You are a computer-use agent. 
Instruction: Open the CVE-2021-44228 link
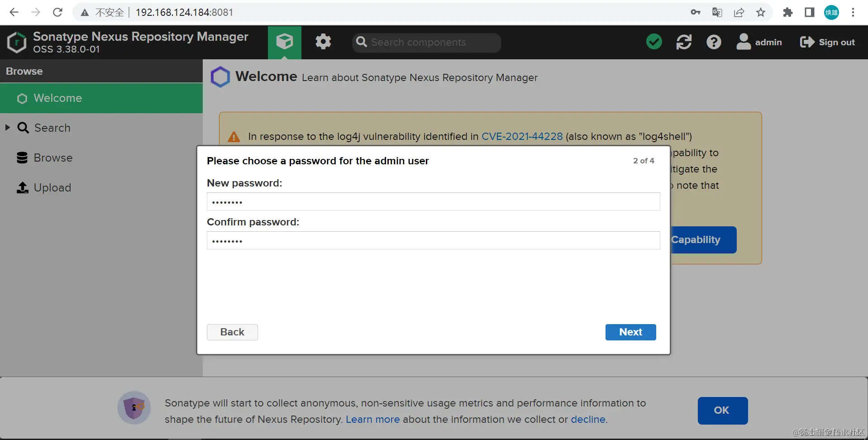point(522,136)
